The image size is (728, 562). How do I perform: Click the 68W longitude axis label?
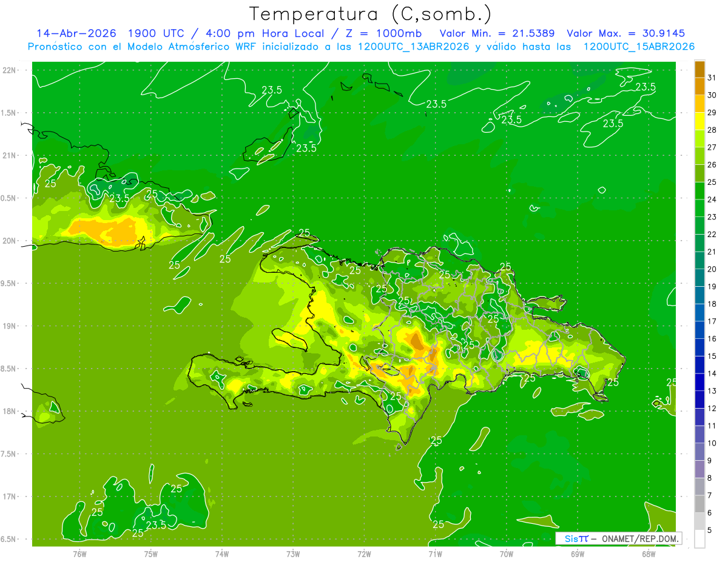pos(649,554)
